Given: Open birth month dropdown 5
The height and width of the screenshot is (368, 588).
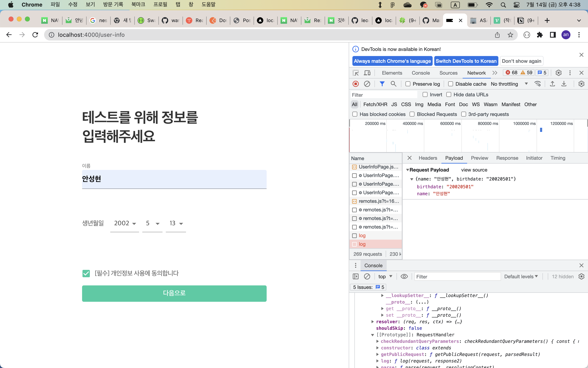Looking at the screenshot, I should (152, 223).
